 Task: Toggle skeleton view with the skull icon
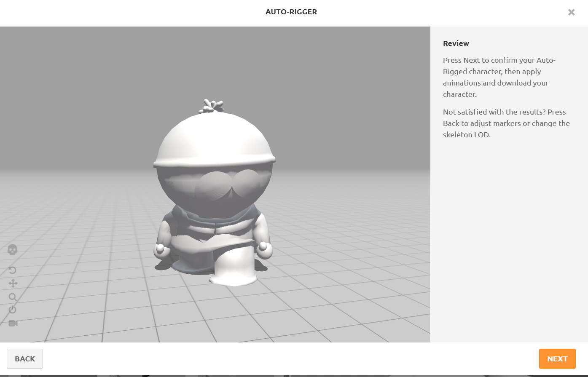click(x=13, y=250)
